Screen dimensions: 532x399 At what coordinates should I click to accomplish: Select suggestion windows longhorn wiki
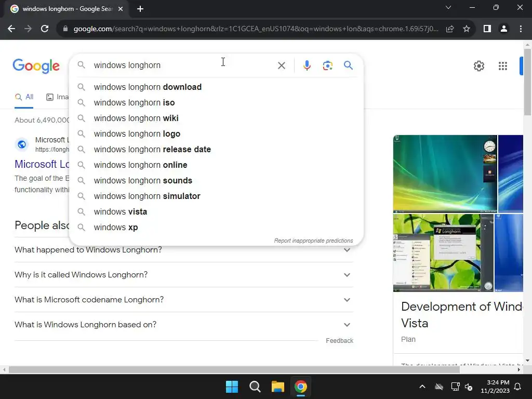tap(216, 118)
